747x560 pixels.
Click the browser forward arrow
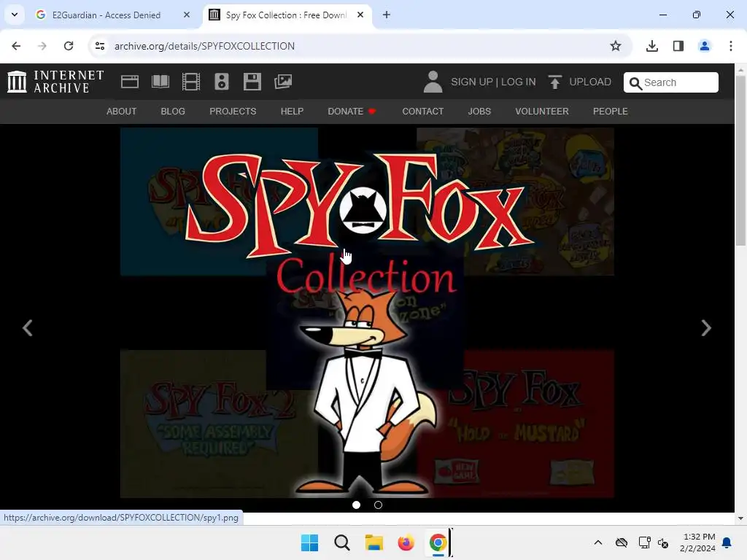(42, 46)
